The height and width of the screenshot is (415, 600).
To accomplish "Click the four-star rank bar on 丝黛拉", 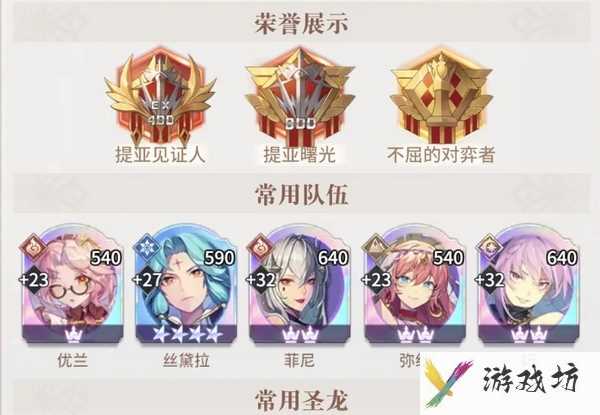I will coord(186,334).
